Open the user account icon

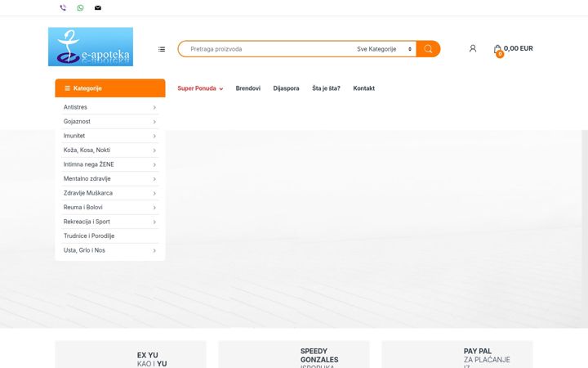point(473,48)
